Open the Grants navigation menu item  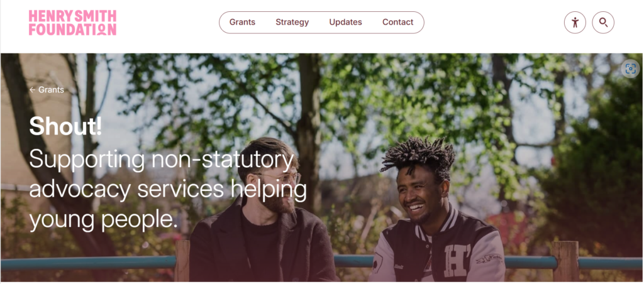pos(242,22)
